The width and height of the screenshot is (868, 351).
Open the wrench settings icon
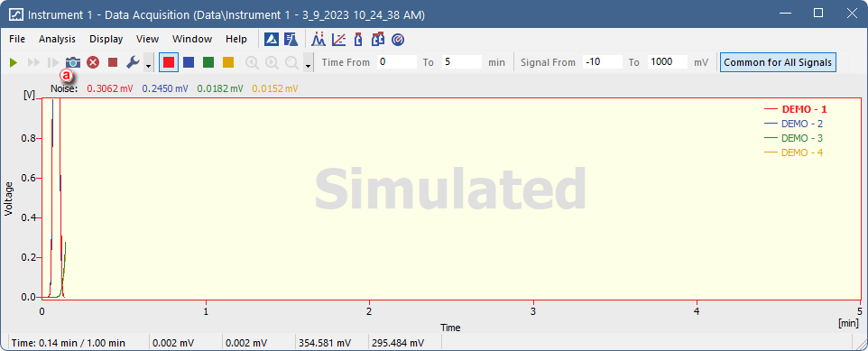click(133, 62)
